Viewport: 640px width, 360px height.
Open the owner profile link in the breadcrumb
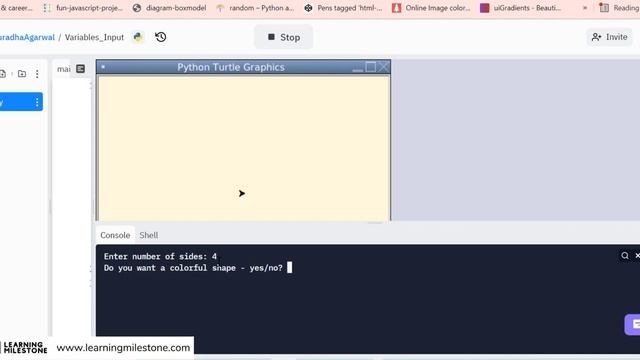coord(27,37)
